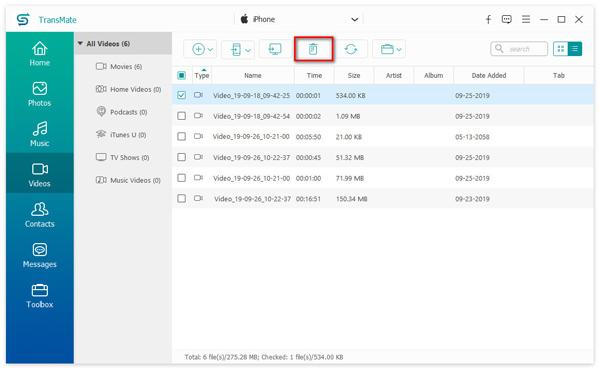Click the refresh icon in toolbar
Viewport: 600px width, 370px height.
pos(351,49)
